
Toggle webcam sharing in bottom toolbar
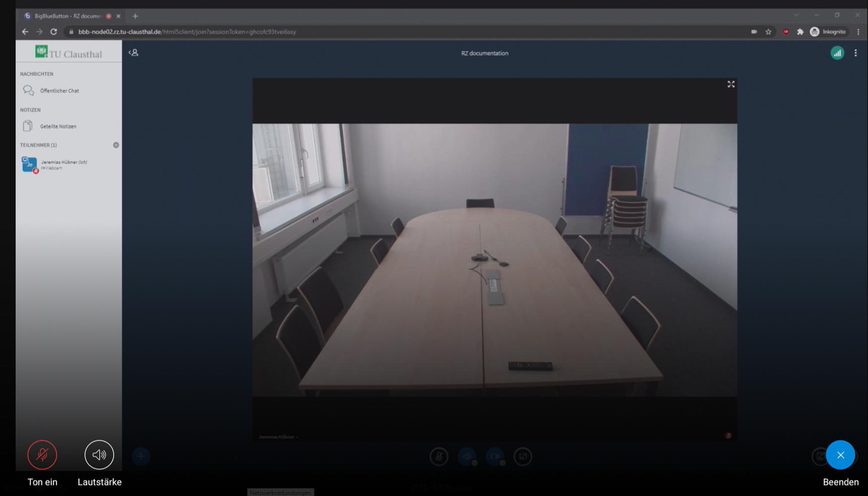[495, 456]
